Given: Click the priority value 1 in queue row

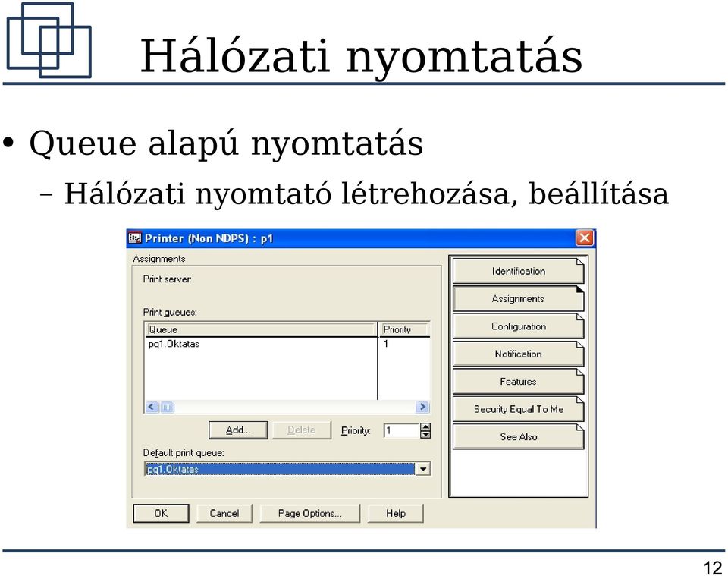Looking at the screenshot, I should pos(386,344).
